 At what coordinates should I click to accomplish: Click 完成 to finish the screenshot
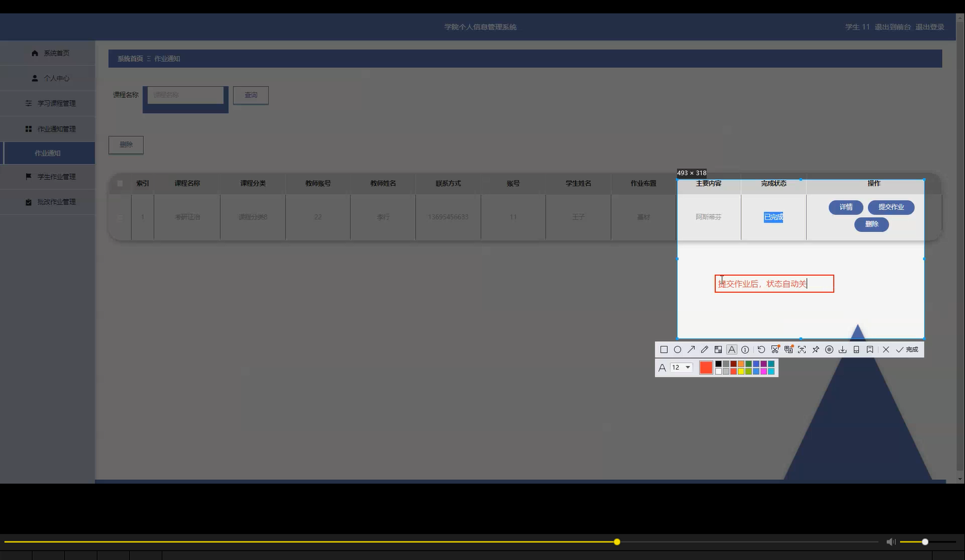(907, 349)
